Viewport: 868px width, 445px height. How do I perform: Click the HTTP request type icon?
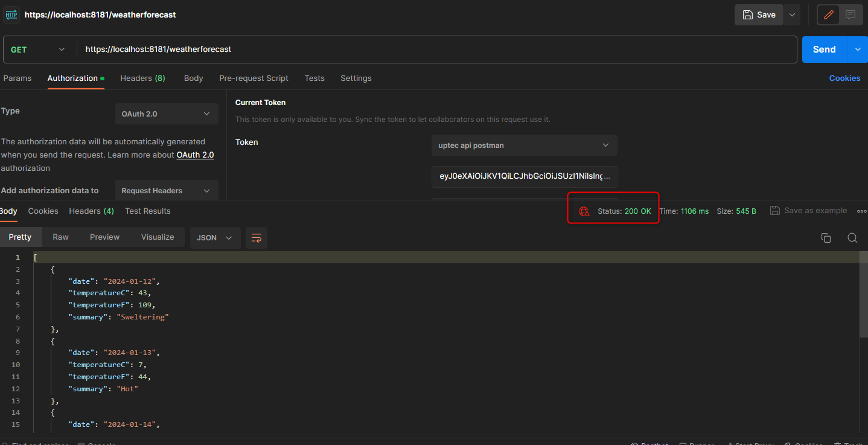point(12,14)
